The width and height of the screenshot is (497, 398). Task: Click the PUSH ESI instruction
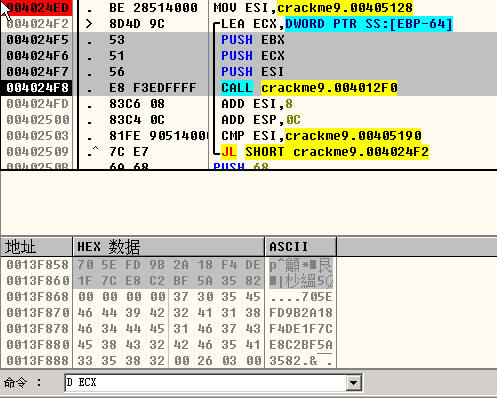[253, 72]
